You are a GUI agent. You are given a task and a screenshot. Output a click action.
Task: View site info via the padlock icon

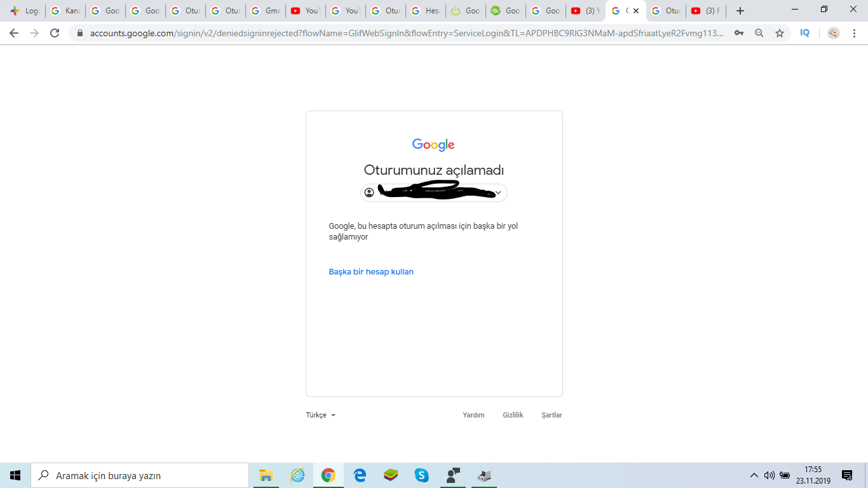pos(80,33)
